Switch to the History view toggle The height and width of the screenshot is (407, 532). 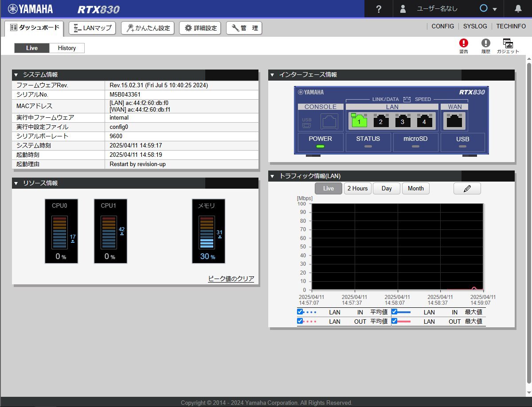[x=67, y=48]
